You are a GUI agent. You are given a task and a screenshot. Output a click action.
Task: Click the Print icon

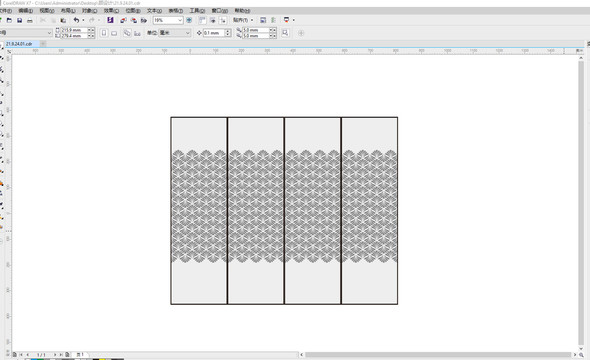[x=29, y=20]
